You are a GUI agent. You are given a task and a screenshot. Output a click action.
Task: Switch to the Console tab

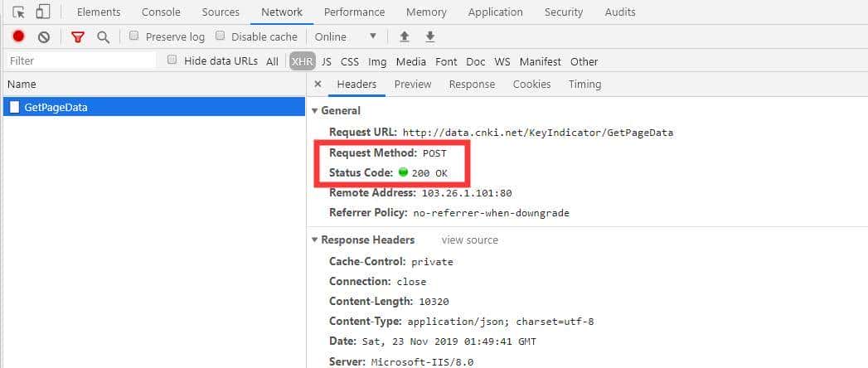(x=161, y=12)
